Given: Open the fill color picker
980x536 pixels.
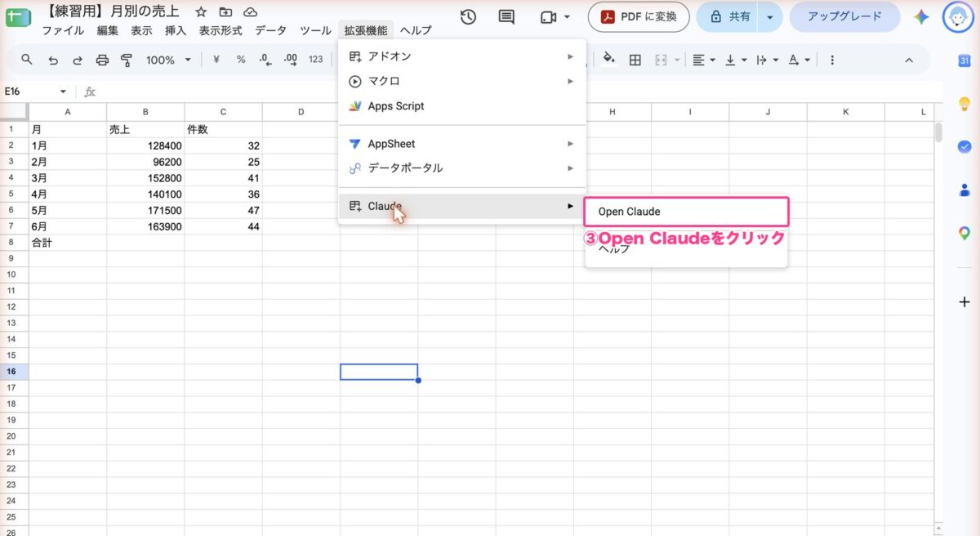Looking at the screenshot, I should (x=608, y=59).
